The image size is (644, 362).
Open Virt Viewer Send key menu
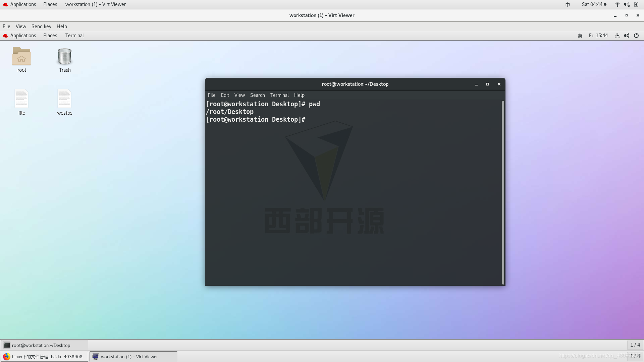tap(41, 26)
